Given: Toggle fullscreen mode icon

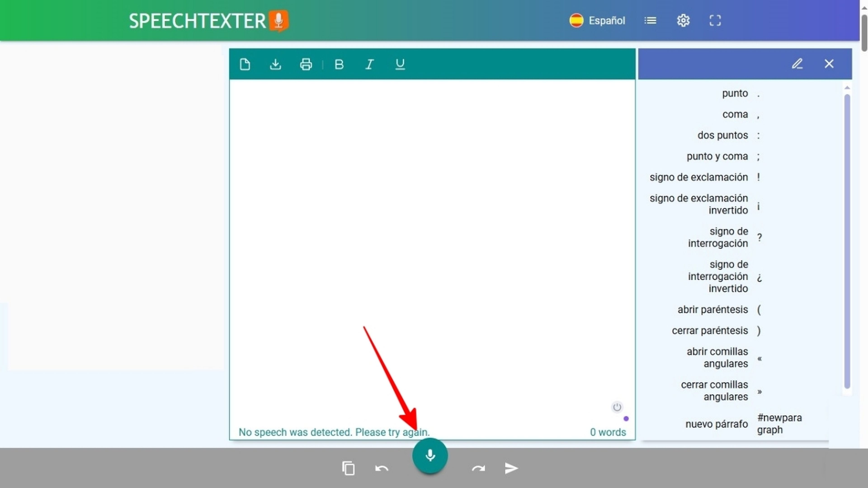Looking at the screenshot, I should 715,21.
